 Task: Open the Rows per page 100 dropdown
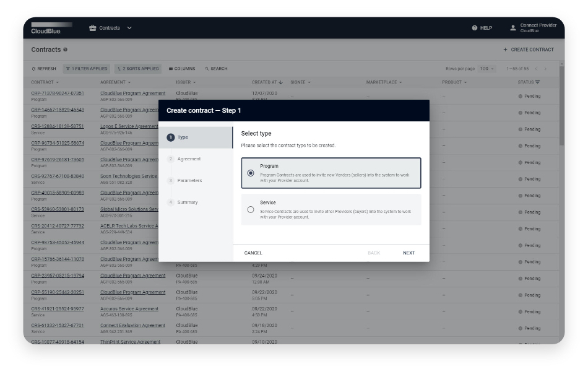[x=486, y=69]
